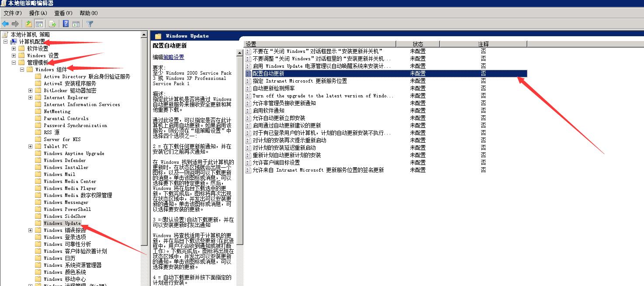Image resolution: width=644 pixels, height=286 pixels.
Task: Select Turn off the upgrade policy row
Action: click(x=323, y=96)
